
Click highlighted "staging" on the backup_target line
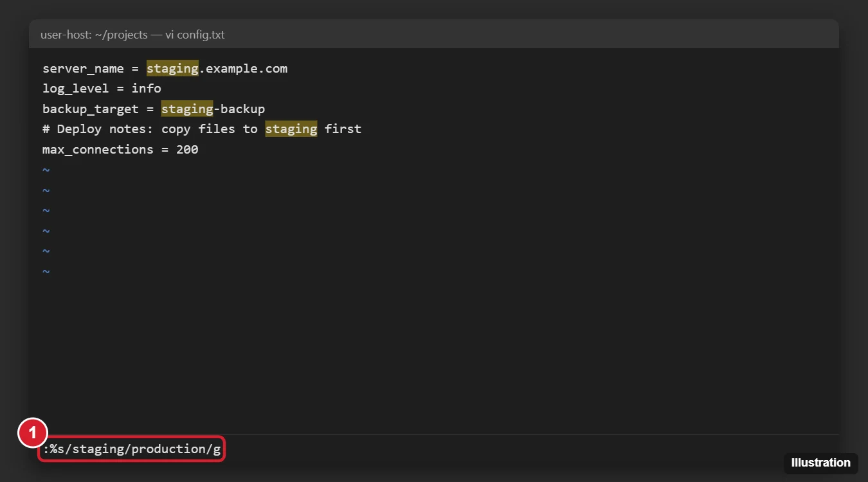[187, 109]
